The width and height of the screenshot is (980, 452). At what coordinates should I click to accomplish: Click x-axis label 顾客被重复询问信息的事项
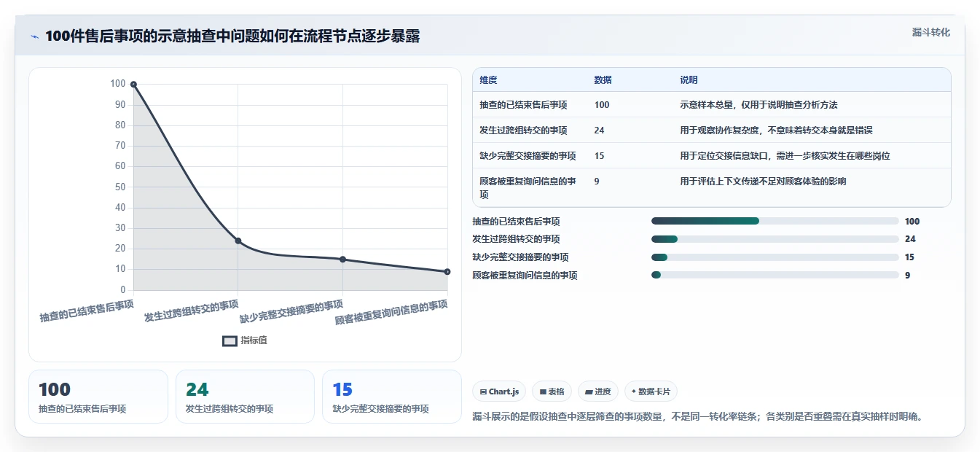coord(391,312)
